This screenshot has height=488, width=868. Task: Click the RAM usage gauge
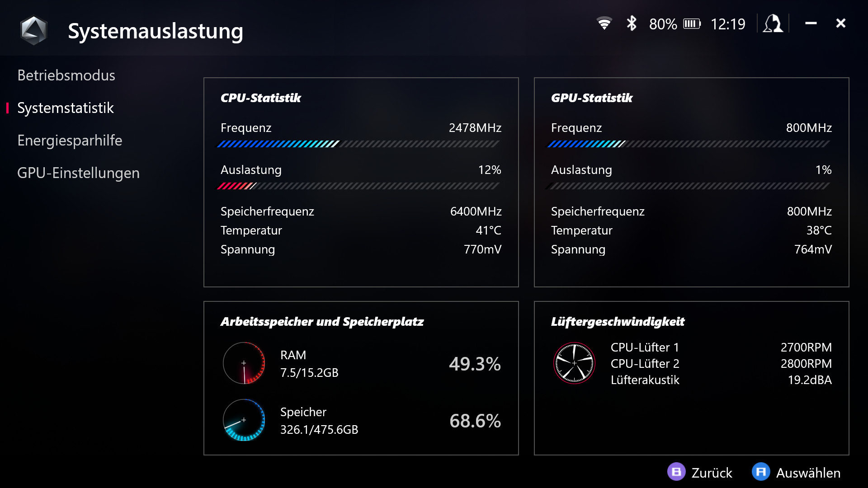(244, 363)
